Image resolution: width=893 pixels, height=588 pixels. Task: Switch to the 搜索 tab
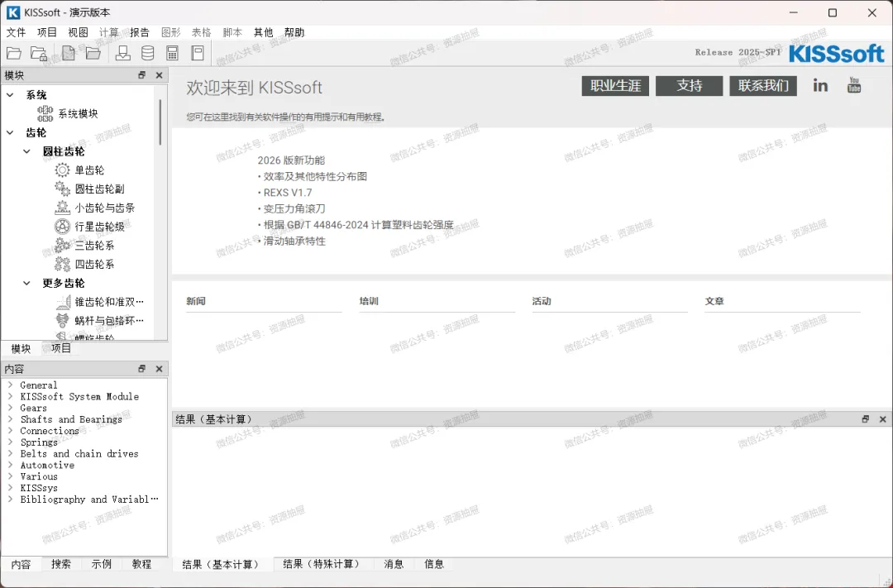coord(61,564)
